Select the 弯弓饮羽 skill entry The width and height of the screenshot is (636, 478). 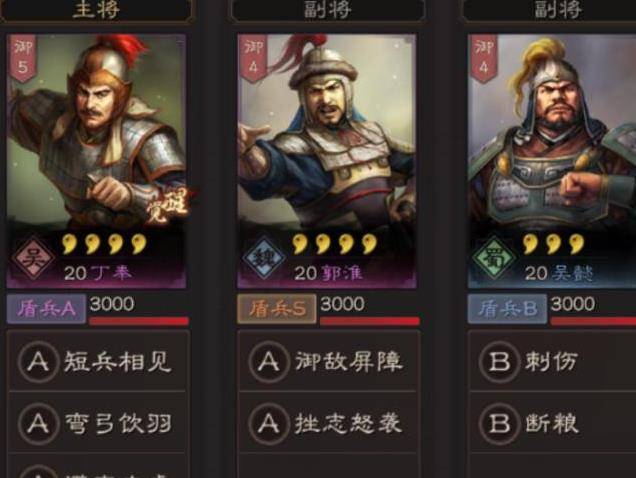point(97,424)
